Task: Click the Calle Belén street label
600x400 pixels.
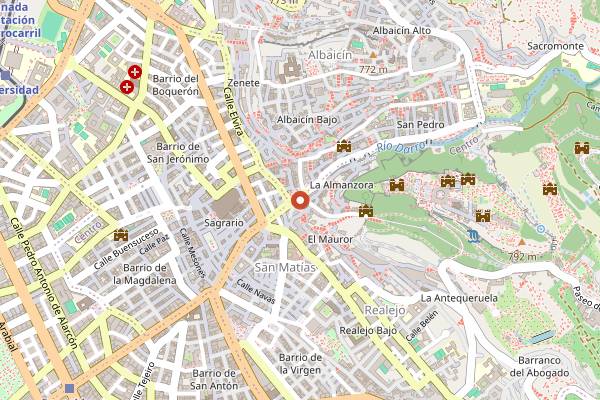Action: 422,326
